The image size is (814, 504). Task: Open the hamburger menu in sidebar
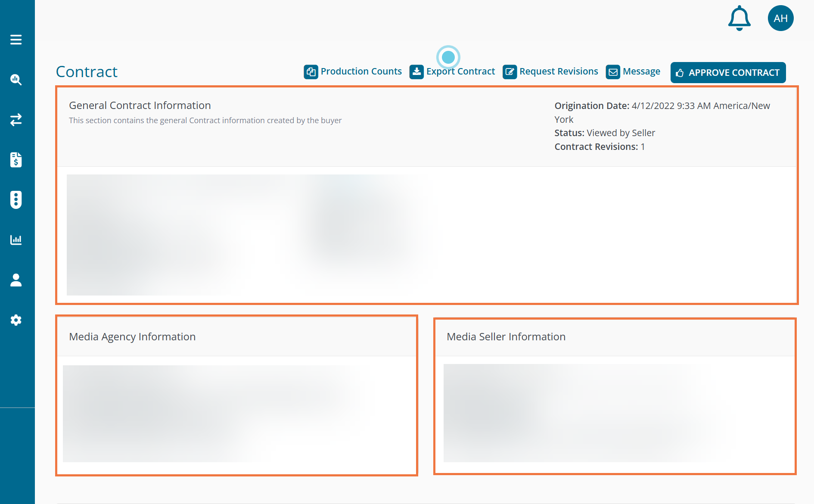16,40
